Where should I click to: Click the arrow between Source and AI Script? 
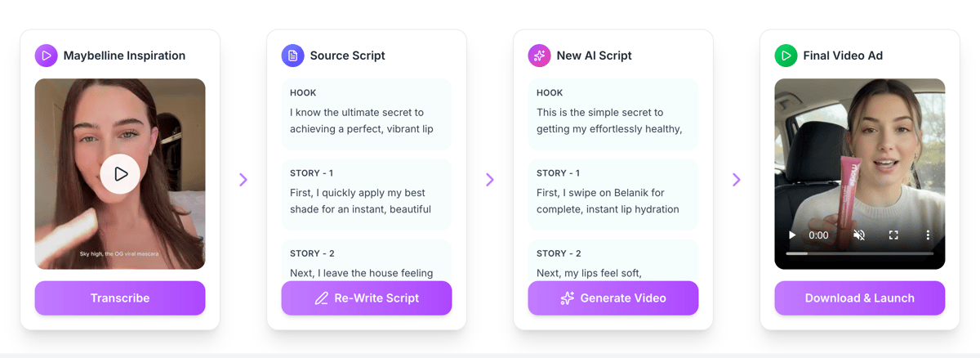490,180
